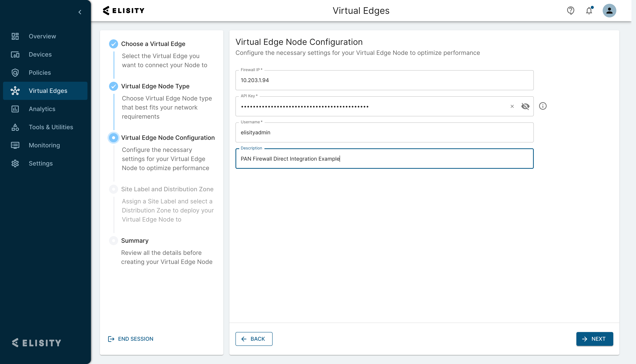Click the Tools & Utilities shapes icon
Image resolution: width=636 pixels, height=364 pixels.
pos(15,127)
